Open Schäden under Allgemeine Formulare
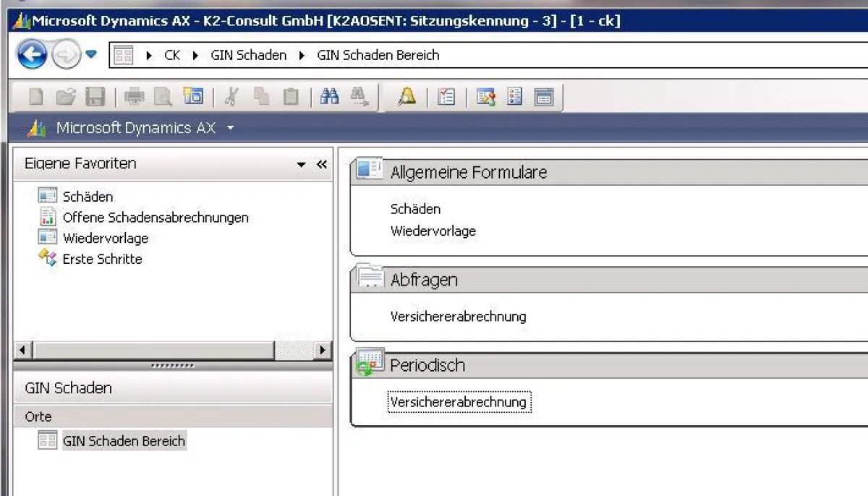The width and height of the screenshot is (868, 496). (x=415, y=209)
